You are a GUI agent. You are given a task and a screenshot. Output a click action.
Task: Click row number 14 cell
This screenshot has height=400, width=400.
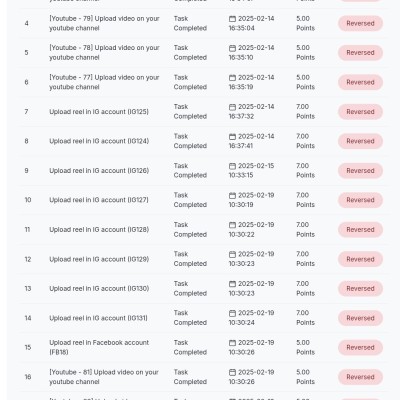click(28, 318)
